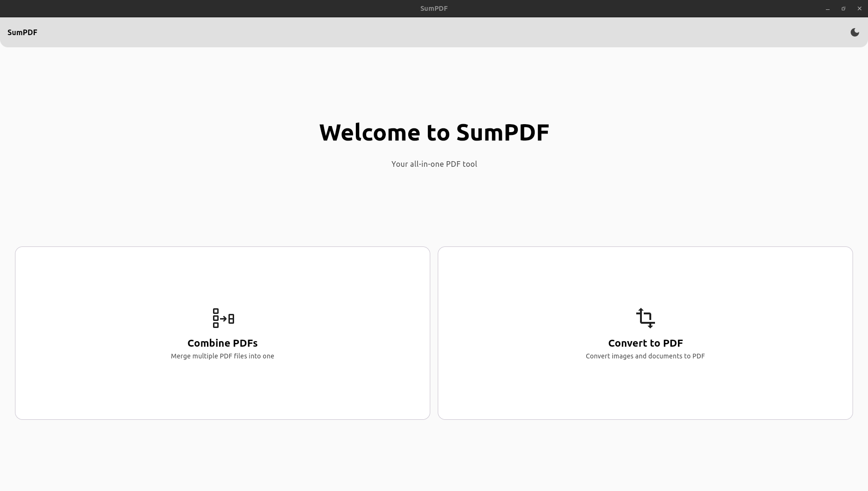The width and height of the screenshot is (868, 491).
Task: Click the Combine PDFs merge icon
Action: [223, 318]
